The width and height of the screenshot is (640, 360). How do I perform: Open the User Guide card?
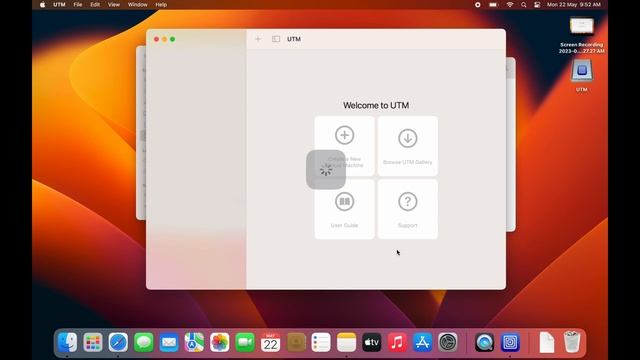344,209
